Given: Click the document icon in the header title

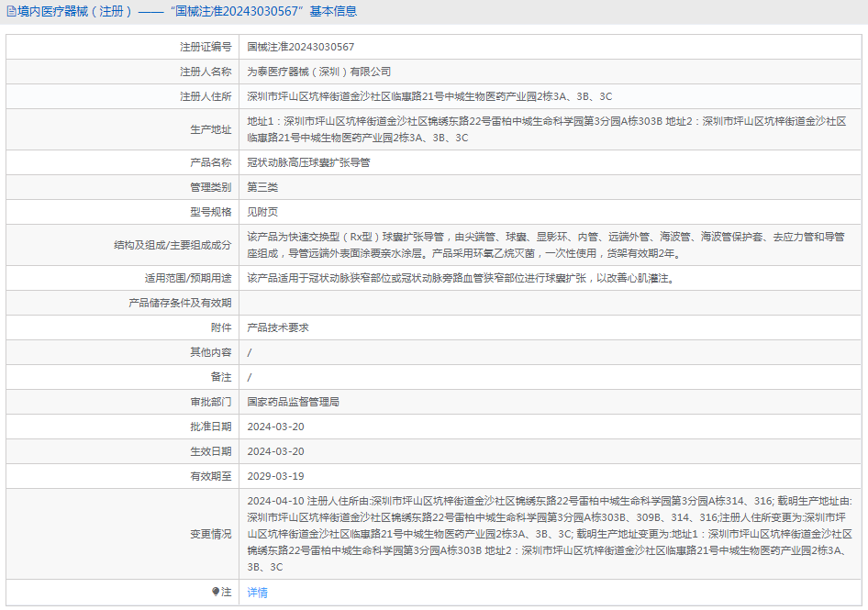Looking at the screenshot, I should click(11, 11).
